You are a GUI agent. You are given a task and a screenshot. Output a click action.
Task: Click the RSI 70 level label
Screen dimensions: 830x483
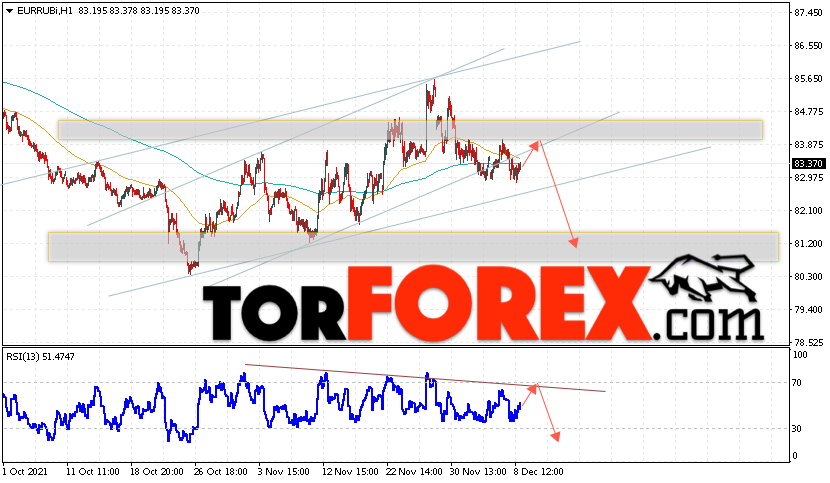(x=796, y=382)
